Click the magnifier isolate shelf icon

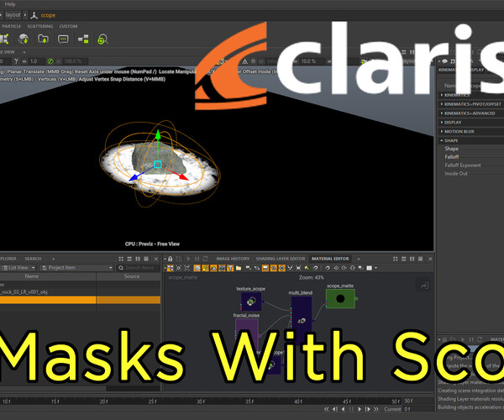point(102,39)
